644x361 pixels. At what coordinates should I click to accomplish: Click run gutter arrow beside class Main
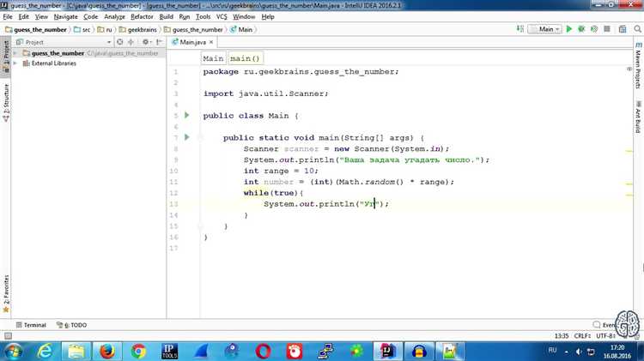coord(187,115)
